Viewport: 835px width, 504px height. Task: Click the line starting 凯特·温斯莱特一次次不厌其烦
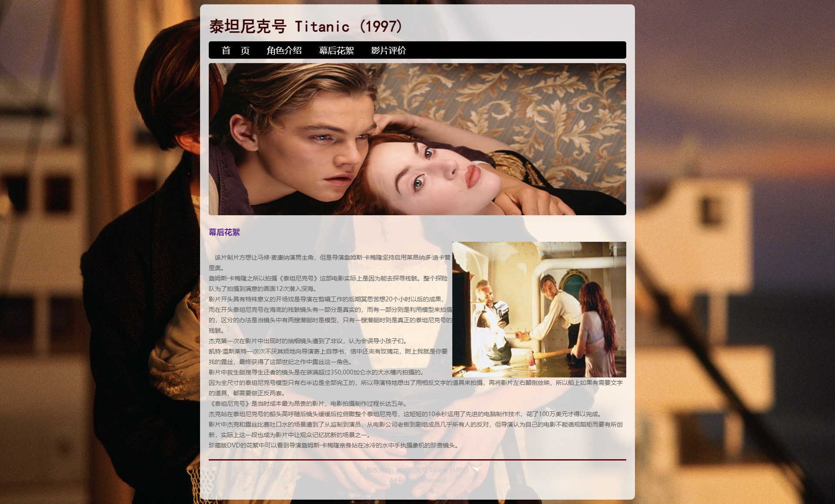(x=328, y=357)
